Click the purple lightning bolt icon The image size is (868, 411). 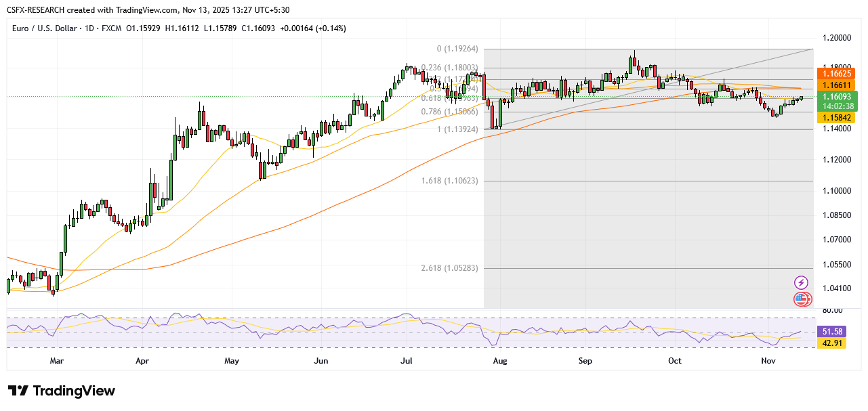(802, 282)
